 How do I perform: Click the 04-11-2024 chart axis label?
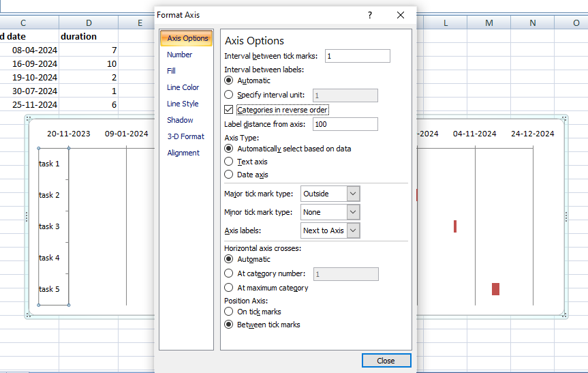pyautogui.click(x=474, y=134)
